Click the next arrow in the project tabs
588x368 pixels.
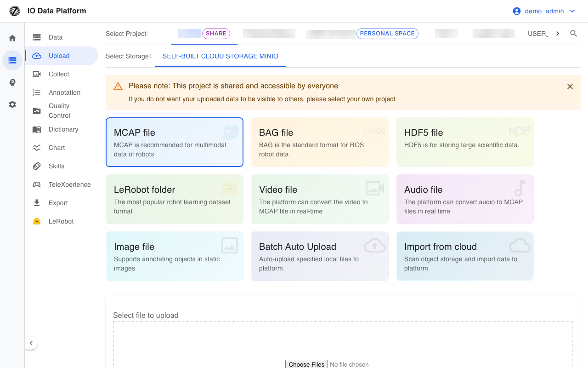tap(558, 34)
